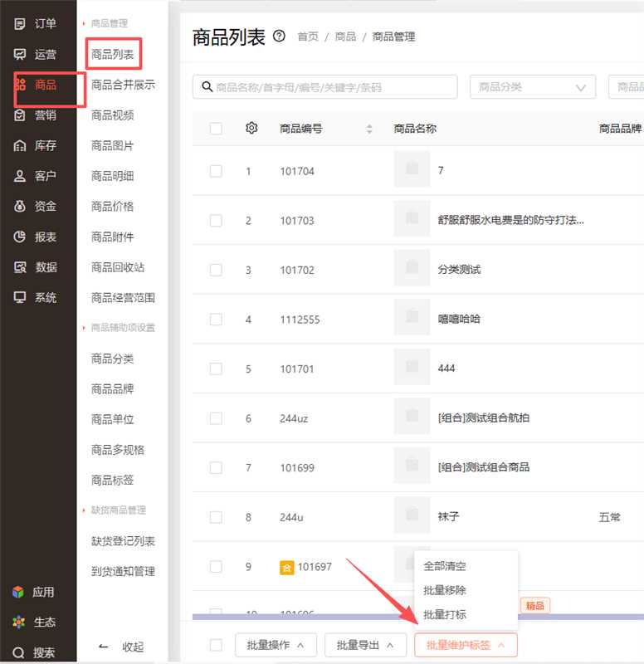
Task: Open 商品标签 in the submenu
Action: tap(113, 480)
